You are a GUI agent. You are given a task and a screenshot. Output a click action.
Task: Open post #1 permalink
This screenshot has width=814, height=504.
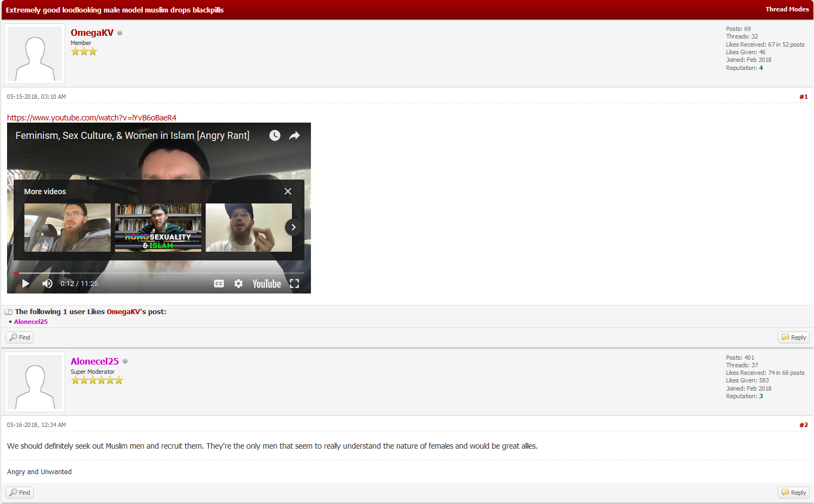coord(804,97)
